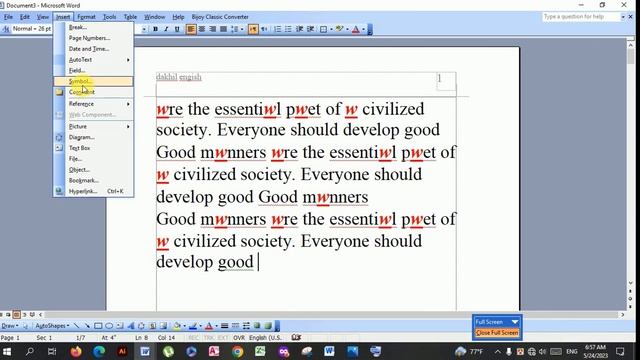Open the Bijoy Classic Converter menu
Screen dimensions: 640x360
(220, 17)
